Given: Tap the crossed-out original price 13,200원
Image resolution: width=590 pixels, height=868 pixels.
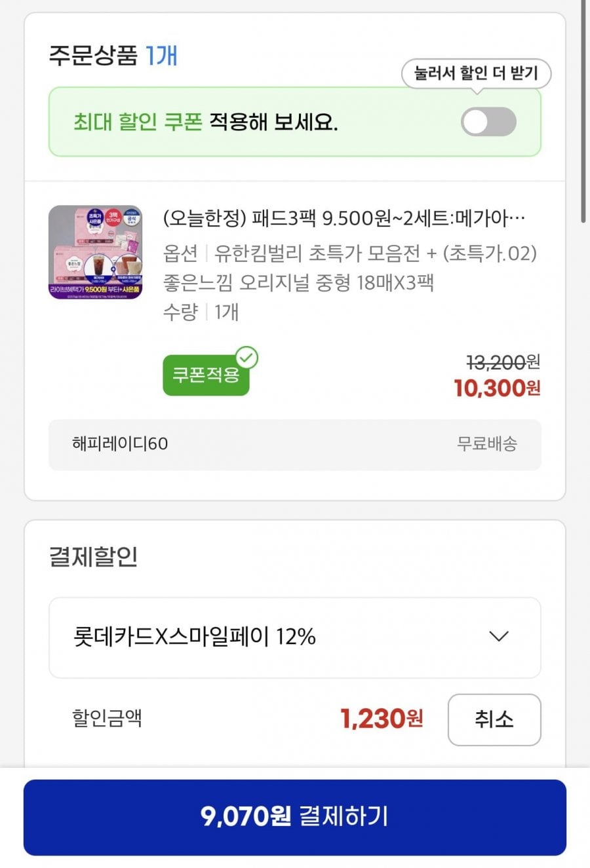Looking at the screenshot, I should tap(503, 362).
